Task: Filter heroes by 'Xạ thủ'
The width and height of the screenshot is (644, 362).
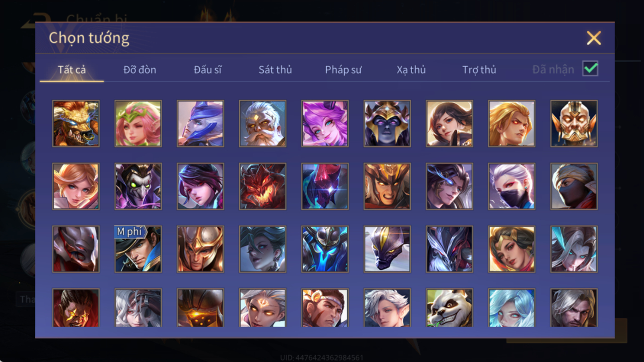Action: click(411, 69)
